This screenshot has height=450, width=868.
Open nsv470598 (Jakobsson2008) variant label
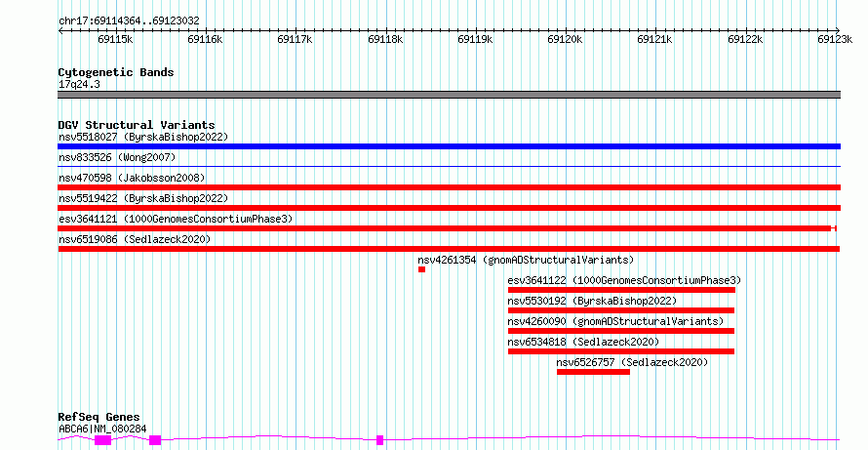coord(132,178)
